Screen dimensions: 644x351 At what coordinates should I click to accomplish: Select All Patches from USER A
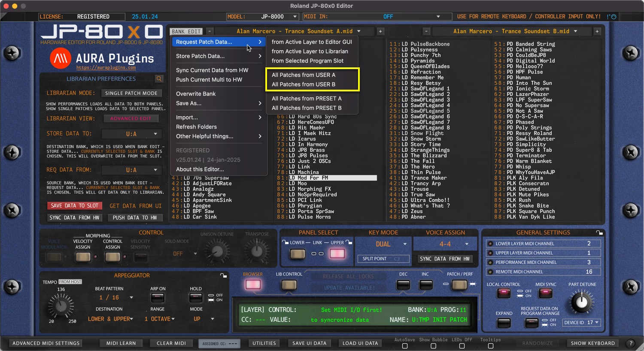(x=303, y=75)
